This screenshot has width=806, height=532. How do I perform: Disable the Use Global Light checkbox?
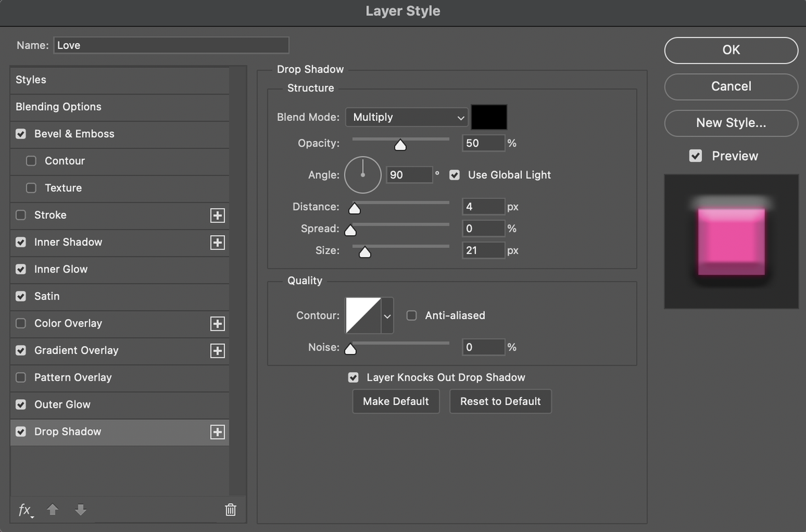455,175
